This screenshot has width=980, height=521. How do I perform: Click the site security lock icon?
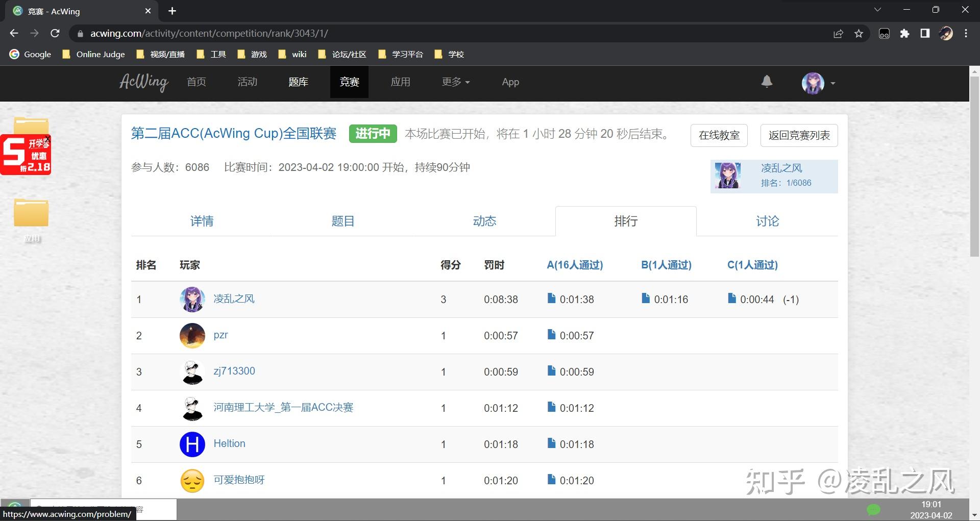click(x=80, y=33)
